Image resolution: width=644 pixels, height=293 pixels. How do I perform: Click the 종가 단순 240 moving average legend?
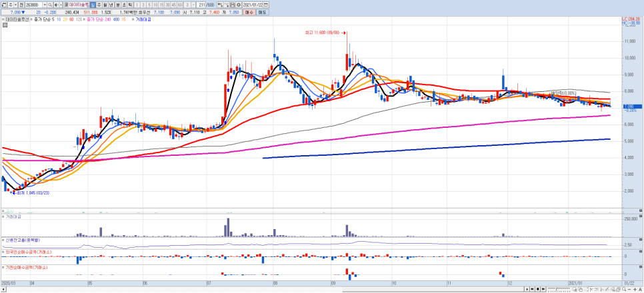pos(99,19)
